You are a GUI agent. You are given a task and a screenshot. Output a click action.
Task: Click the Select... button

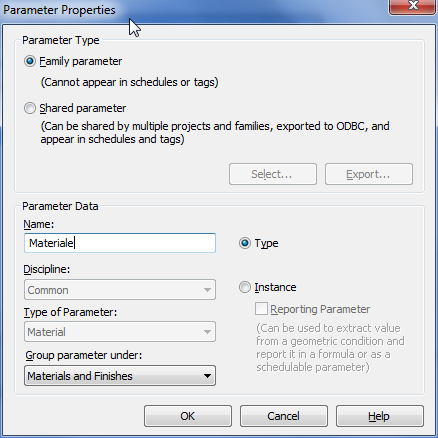[x=273, y=174]
